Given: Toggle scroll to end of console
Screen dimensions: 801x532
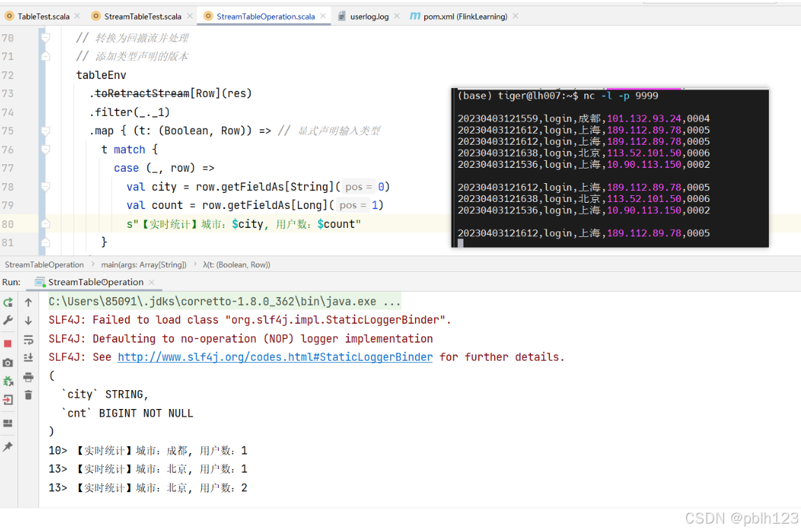Looking at the screenshot, I should pyautogui.click(x=29, y=358).
